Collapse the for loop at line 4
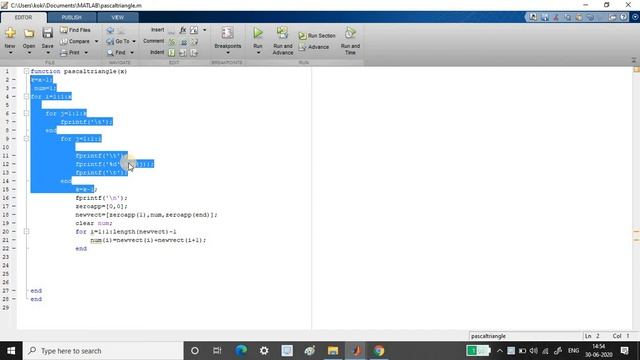The width and height of the screenshot is (640, 360). [26, 97]
